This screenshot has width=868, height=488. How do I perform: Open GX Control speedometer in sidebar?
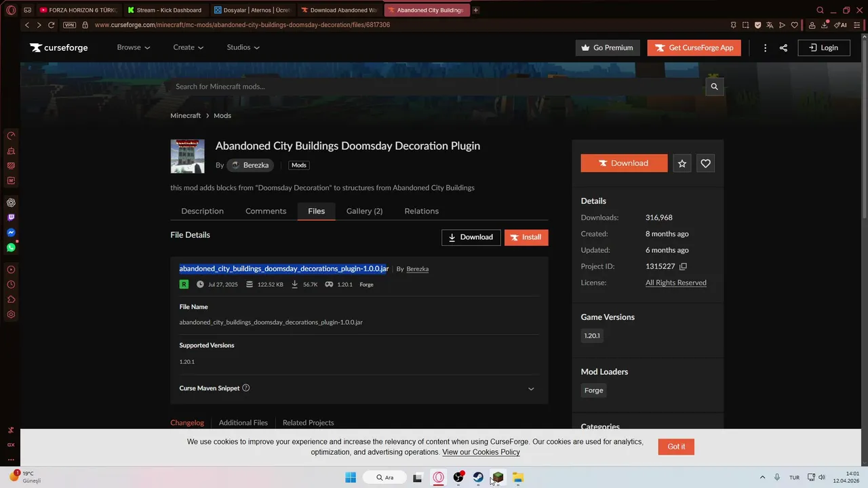click(11, 136)
